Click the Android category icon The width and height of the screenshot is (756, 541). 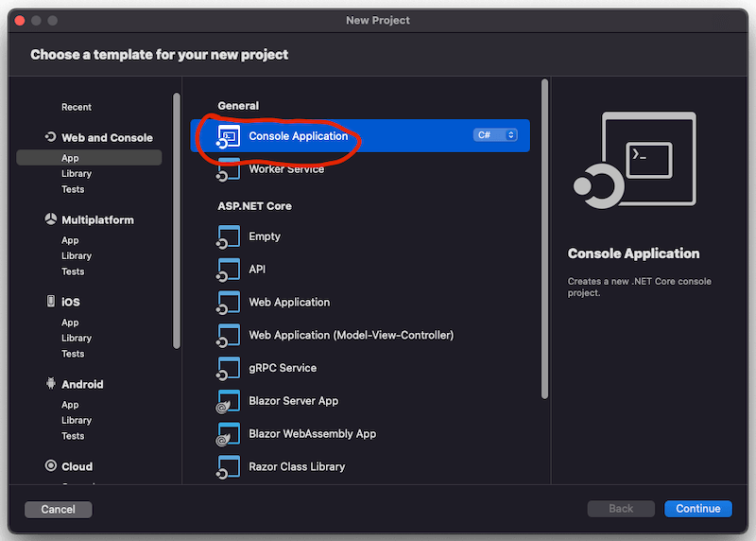(x=51, y=384)
